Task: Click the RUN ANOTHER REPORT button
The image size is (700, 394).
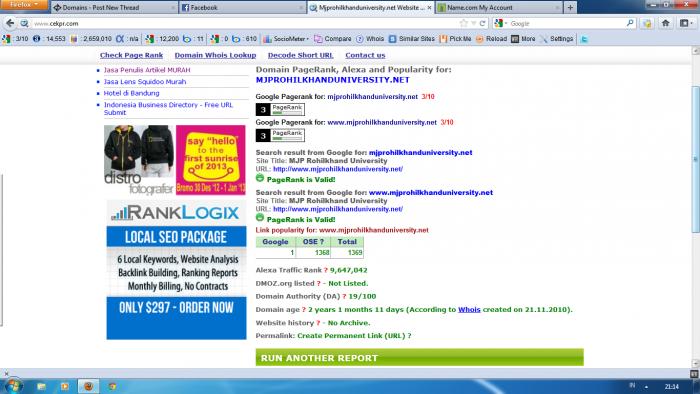Action: pos(419,358)
